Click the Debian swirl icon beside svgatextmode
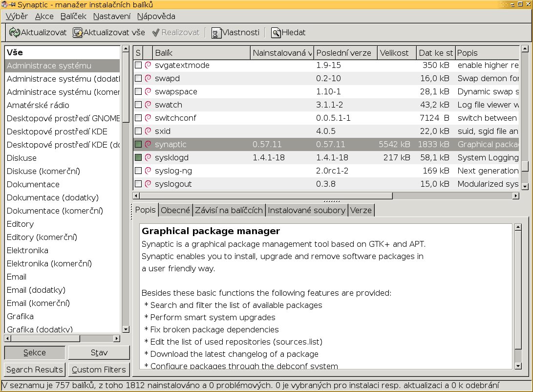The width and height of the screenshot is (533, 392). click(148, 65)
